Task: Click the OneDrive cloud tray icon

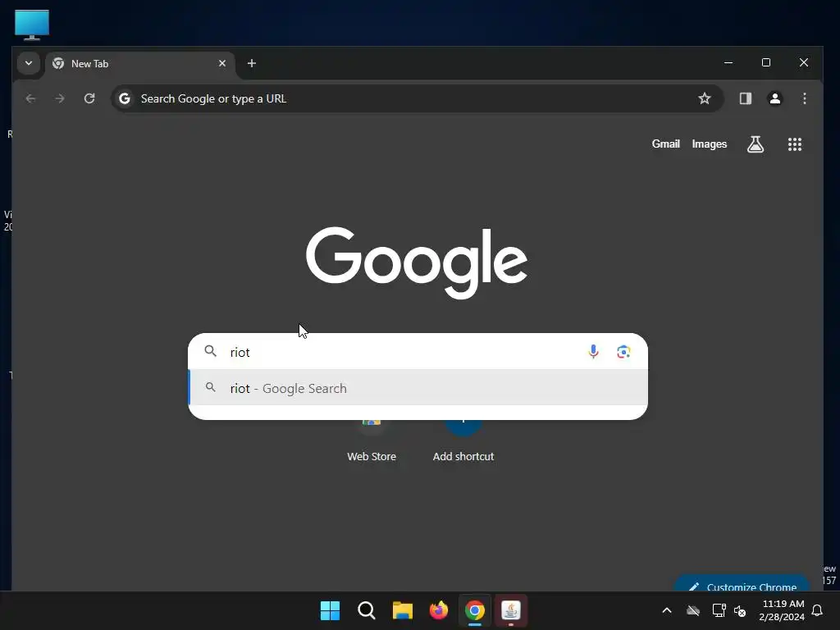Action: 692,610
